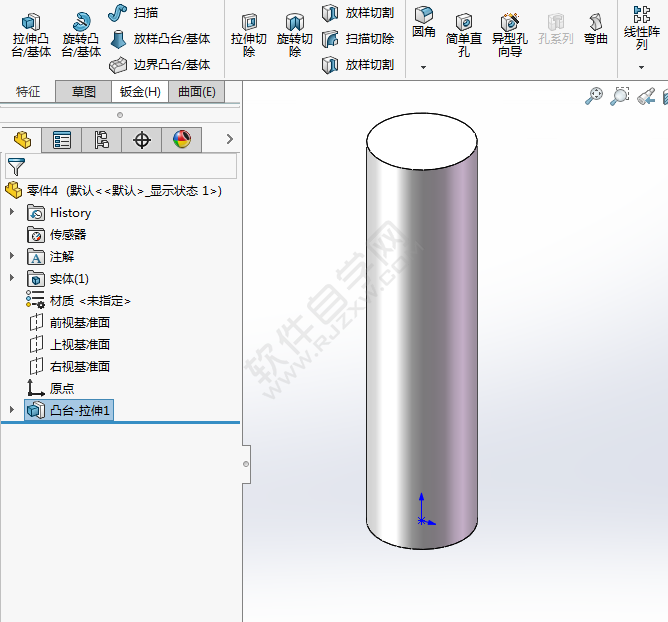
Task: Open the 曲面(E) surfaces tab
Action: click(x=196, y=92)
